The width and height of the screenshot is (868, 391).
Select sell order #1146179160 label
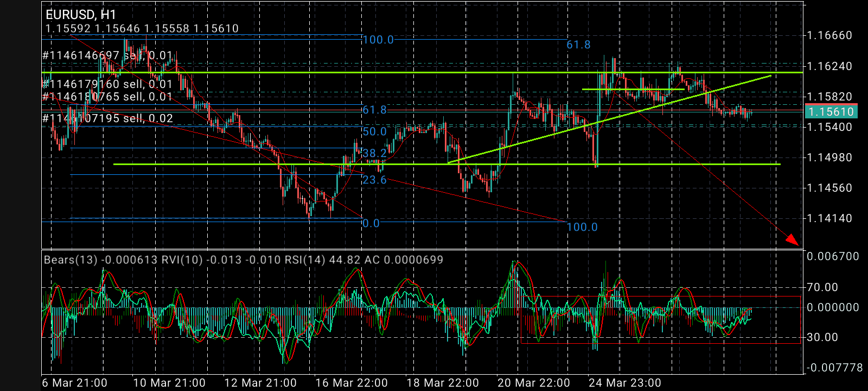[107, 84]
